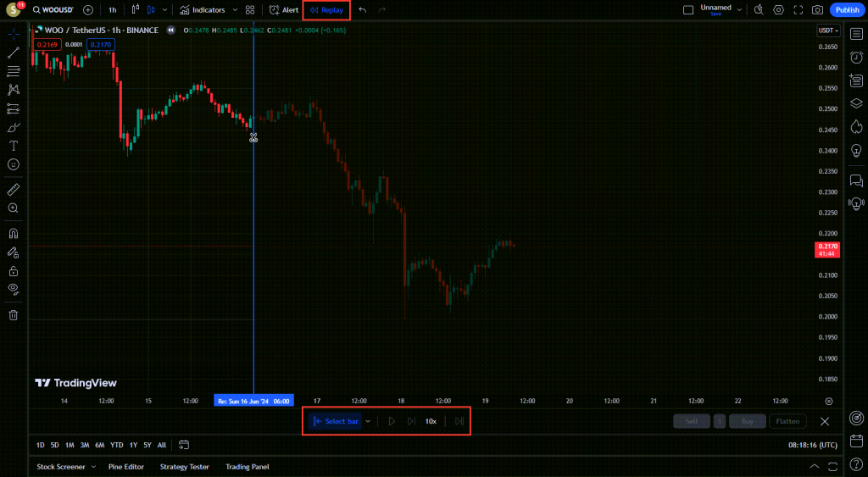Close the replay toolbar
Image resolution: width=868 pixels, height=477 pixels.
825,421
